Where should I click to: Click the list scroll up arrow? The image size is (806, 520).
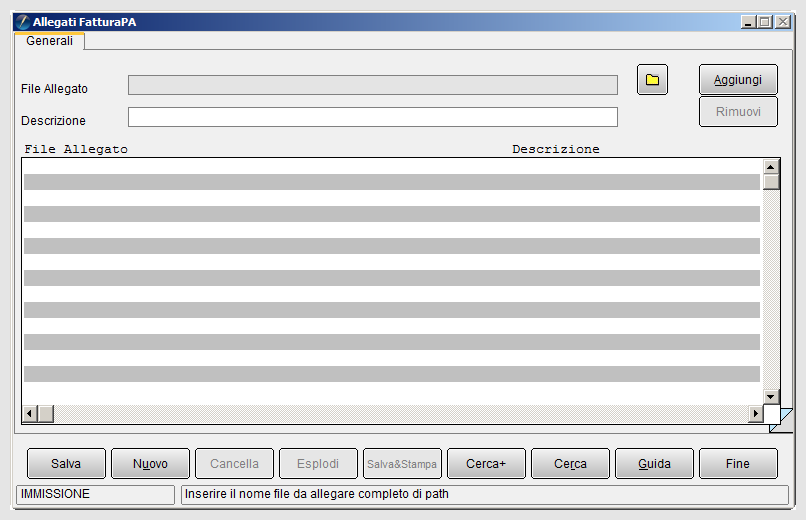point(771,167)
